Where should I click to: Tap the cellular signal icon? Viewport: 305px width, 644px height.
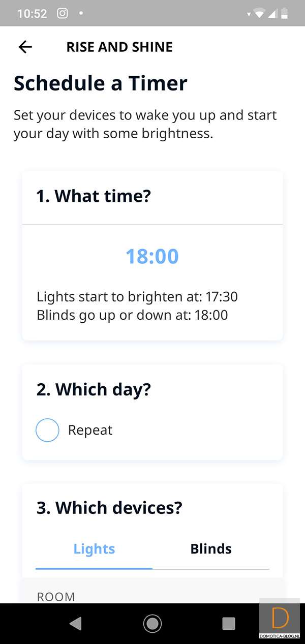click(x=272, y=14)
